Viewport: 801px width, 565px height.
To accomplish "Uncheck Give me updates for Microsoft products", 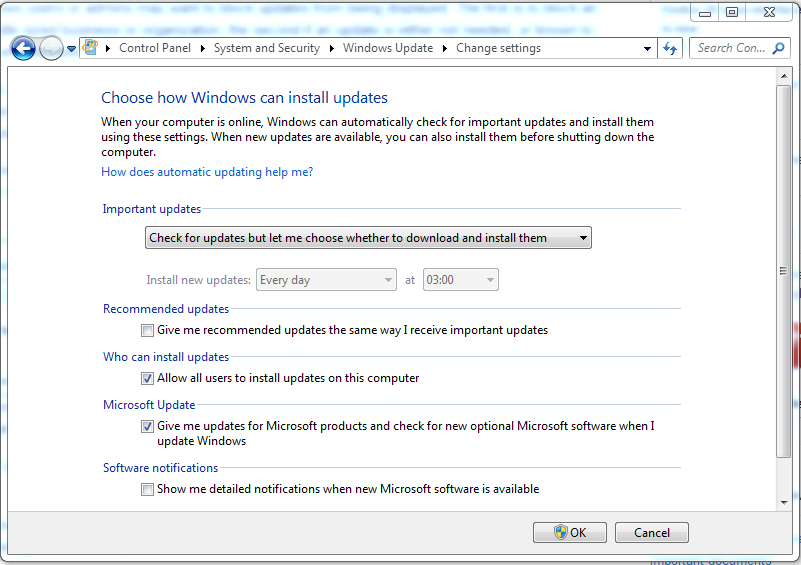I will pyautogui.click(x=147, y=427).
